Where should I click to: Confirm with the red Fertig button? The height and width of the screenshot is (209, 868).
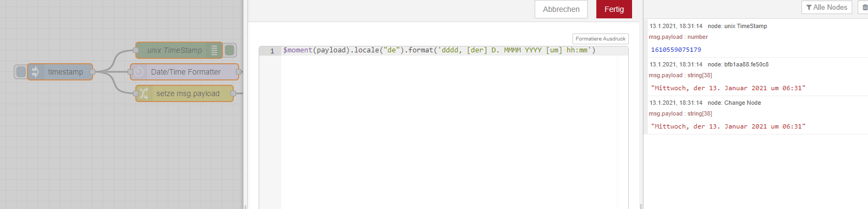coord(614,9)
